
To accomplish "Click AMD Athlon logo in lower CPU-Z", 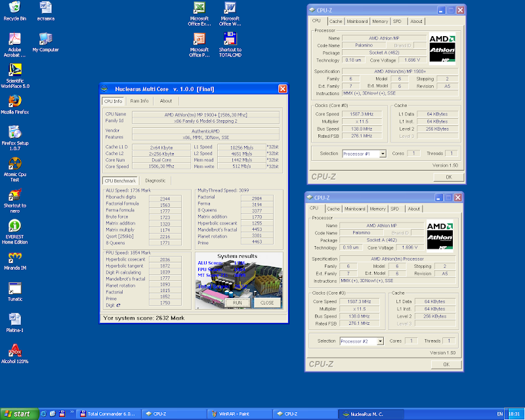I will (440, 236).
